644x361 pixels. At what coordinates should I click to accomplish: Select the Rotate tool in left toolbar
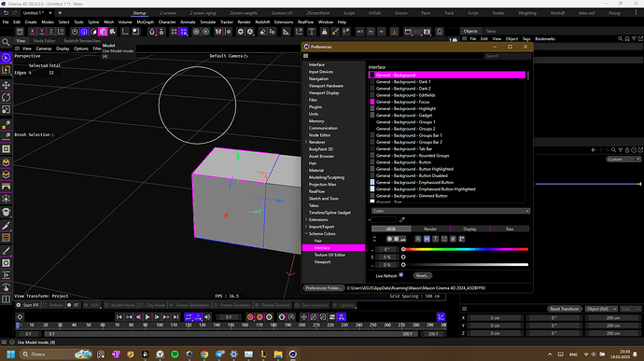point(7,97)
